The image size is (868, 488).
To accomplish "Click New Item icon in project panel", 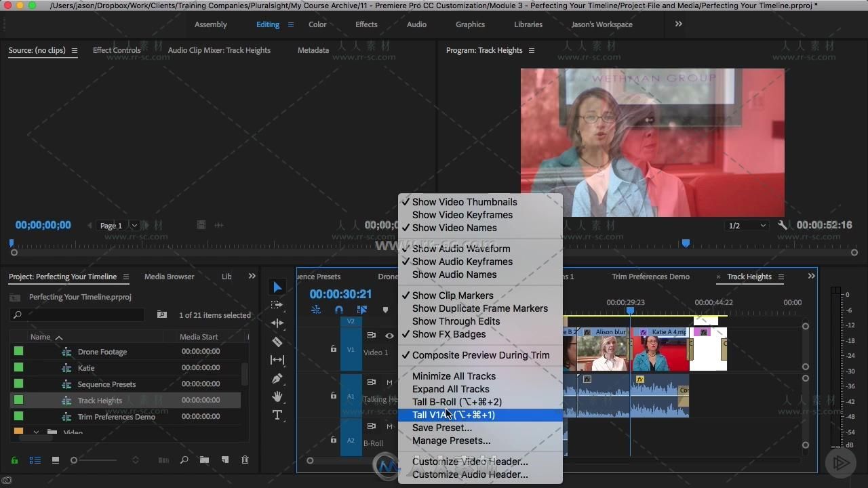I will (224, 460).
